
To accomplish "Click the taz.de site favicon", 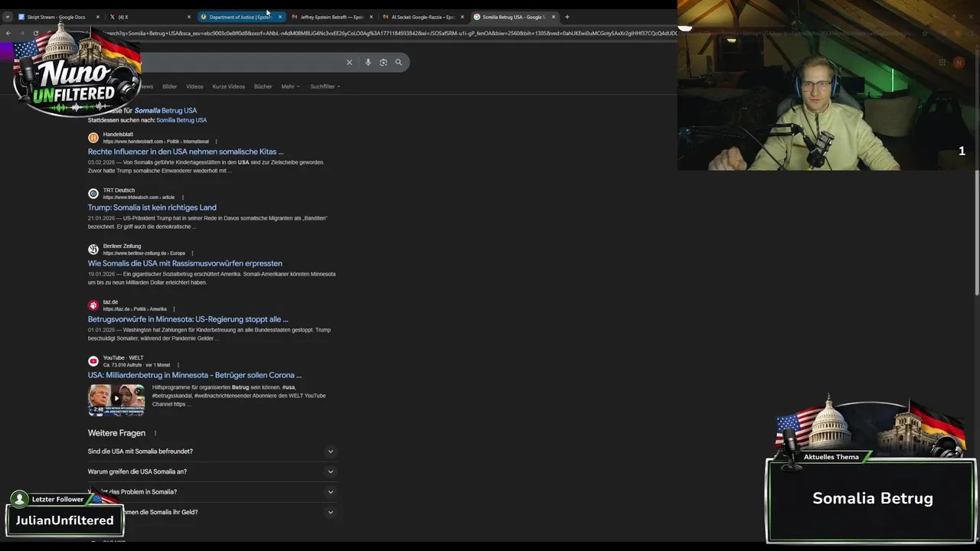I will [93, 305].
